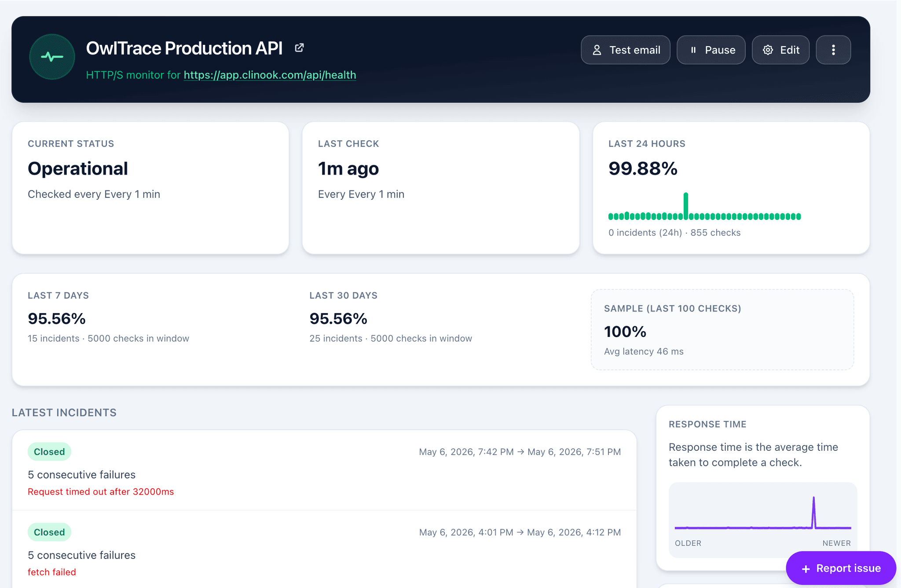Click the LATEST INCIDENTS heading

(x=64, y=413)
